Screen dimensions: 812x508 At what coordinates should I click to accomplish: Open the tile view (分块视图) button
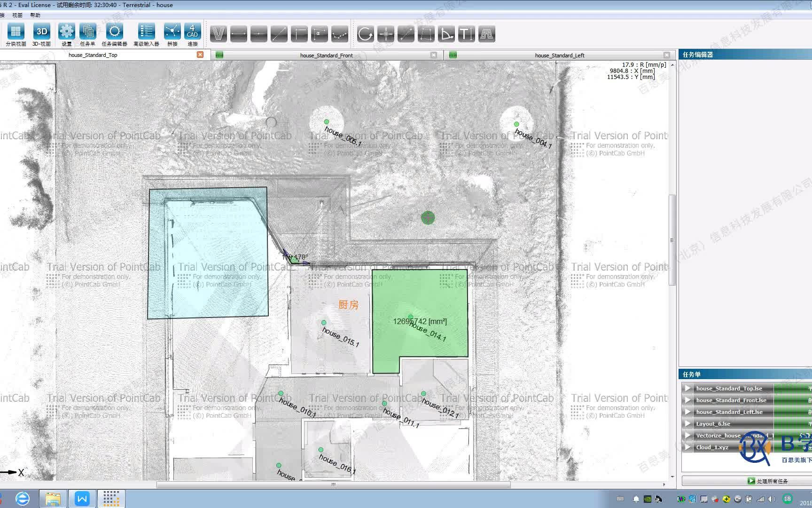click(16, 35)
